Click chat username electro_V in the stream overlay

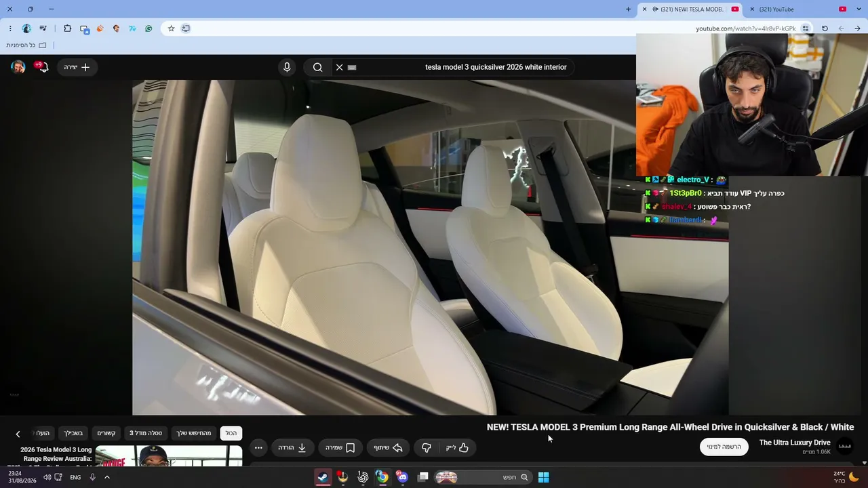tap(692, 180)
